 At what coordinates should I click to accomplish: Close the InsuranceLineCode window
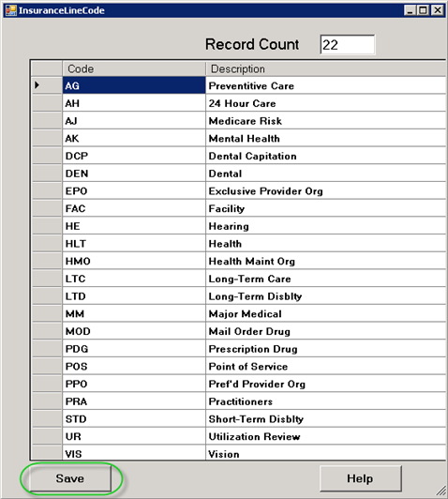(x=437, y=10)
